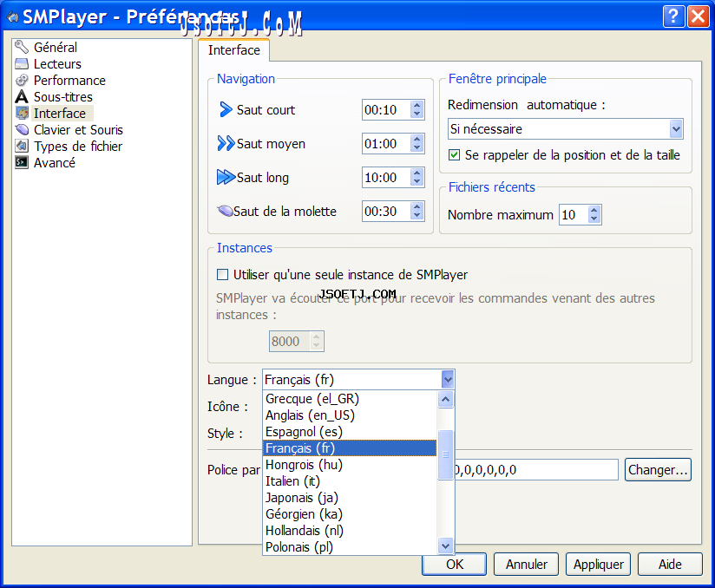Click the Aide button
This screenshot has height=588, width=715.
tap(670, 565)
